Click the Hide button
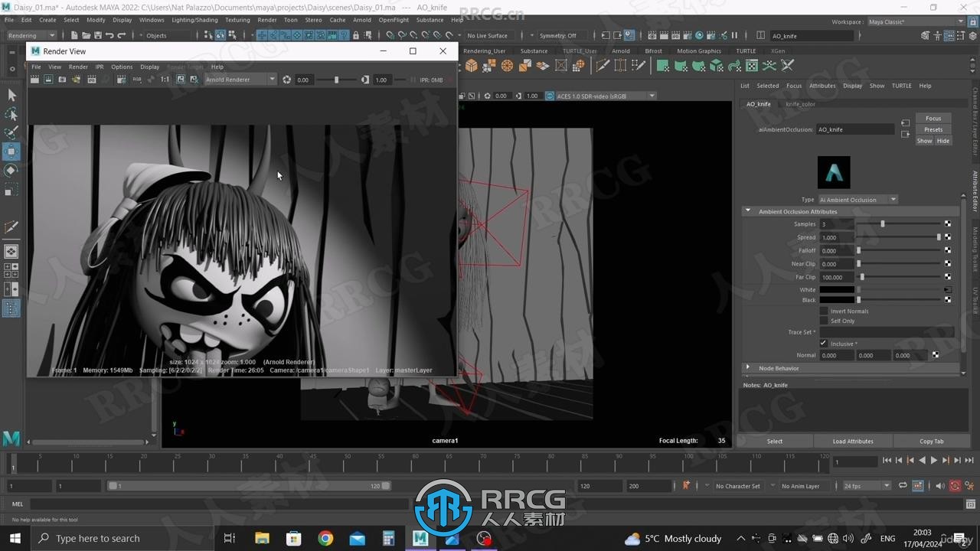Screen dimensions: 980x551 943,141
